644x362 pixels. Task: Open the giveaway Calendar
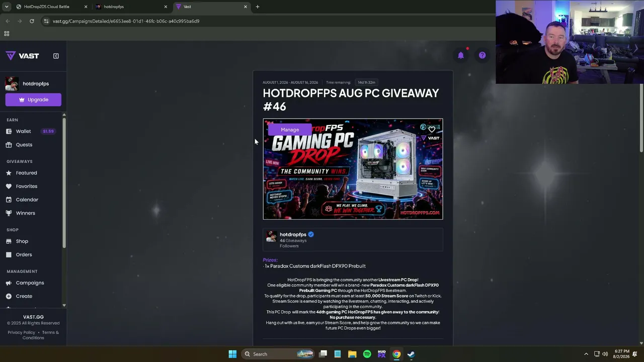coord(27,200)
